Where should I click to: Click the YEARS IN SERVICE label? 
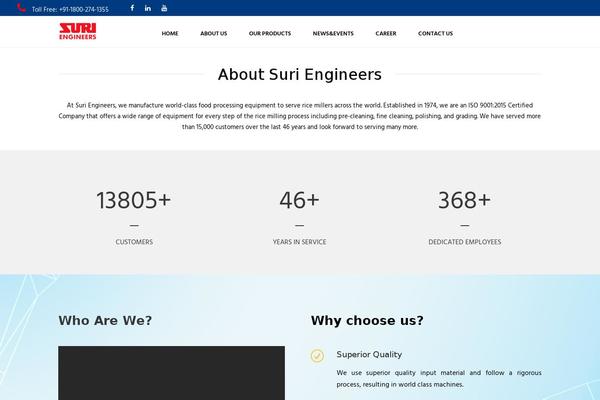coord(299,242)
